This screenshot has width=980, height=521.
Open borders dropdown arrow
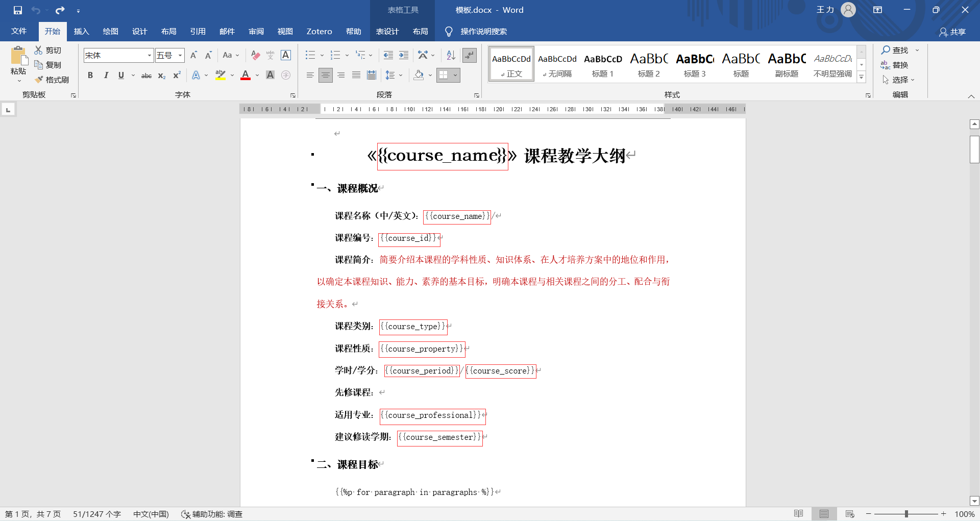point(455,76)
